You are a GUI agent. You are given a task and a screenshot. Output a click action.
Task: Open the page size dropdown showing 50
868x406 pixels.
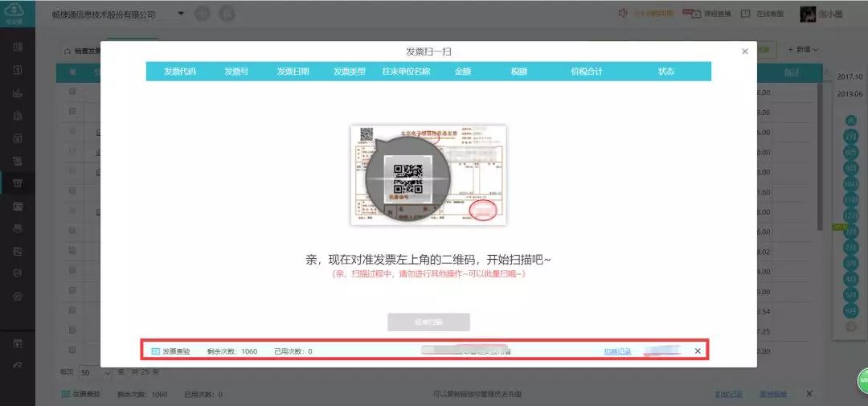click(x=96, y=372)
